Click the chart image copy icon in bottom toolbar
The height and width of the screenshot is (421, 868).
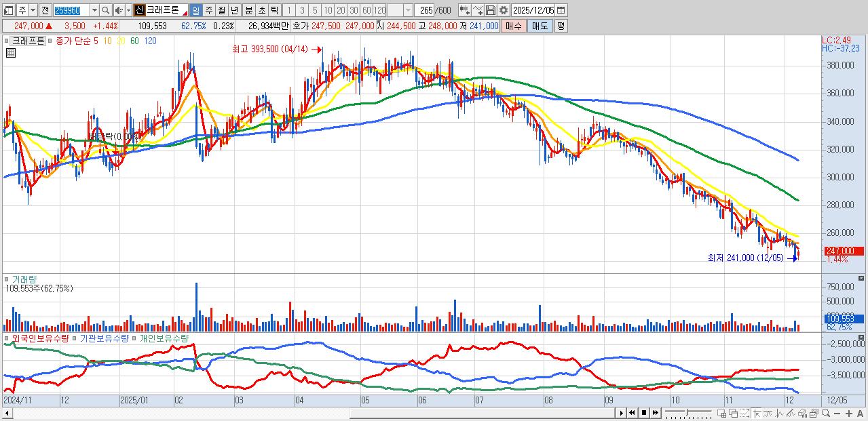click(814, 413)
